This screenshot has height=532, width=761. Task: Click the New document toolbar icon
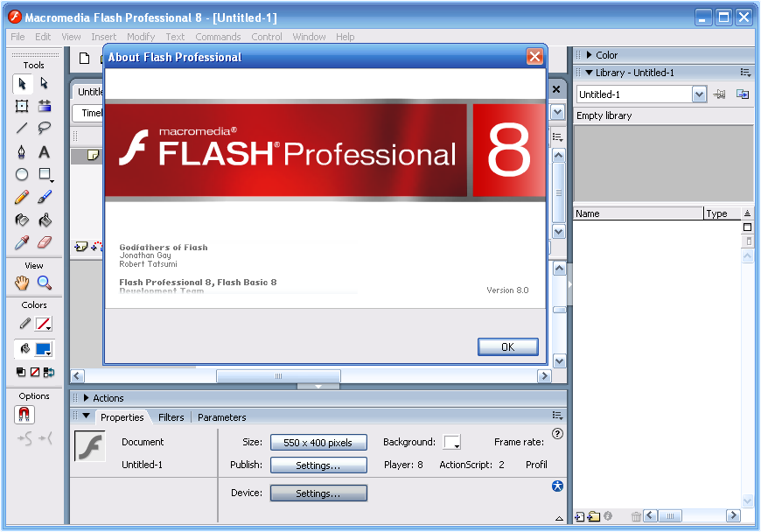(x=85, y=59)
